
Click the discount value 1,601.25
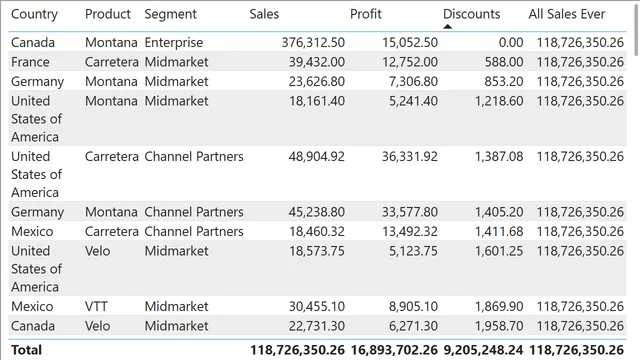click(499, 251)
